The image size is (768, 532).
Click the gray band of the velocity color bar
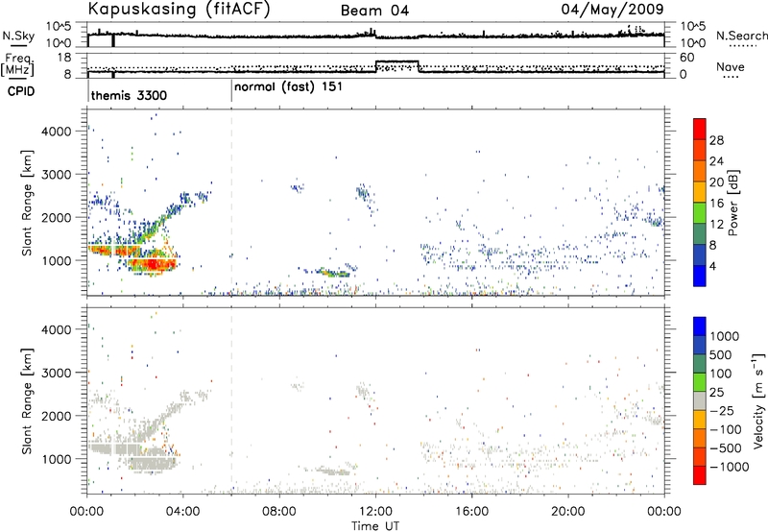(700, 401)
